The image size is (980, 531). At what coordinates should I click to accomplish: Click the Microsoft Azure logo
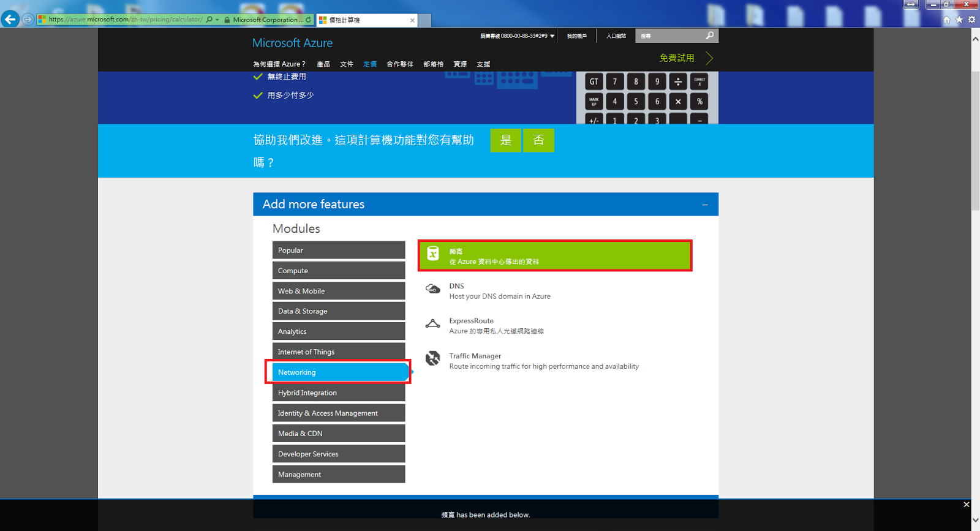tap(293, 43)
